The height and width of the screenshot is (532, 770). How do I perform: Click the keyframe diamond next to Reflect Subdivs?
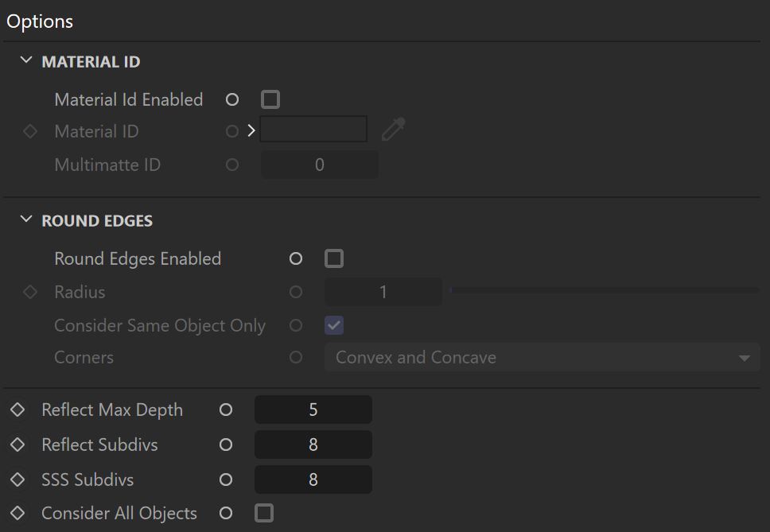click(x=17, y=445)
